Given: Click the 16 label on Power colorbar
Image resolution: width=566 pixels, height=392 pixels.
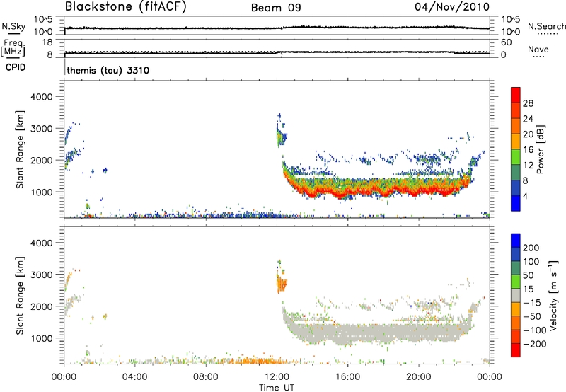Looking at the screenshot, I should (528, 150).
